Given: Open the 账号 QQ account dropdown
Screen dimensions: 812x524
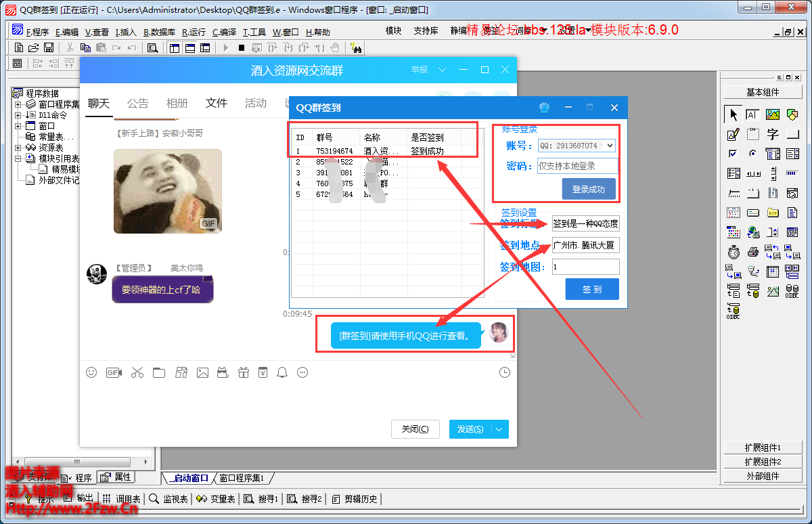Looking at the screenshot, I should (x=608, y=146).
